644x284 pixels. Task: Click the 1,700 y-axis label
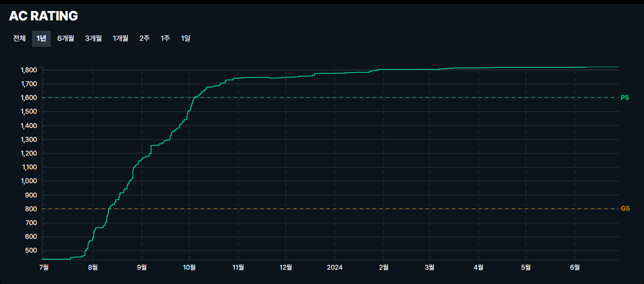click(x=29, y=84)
